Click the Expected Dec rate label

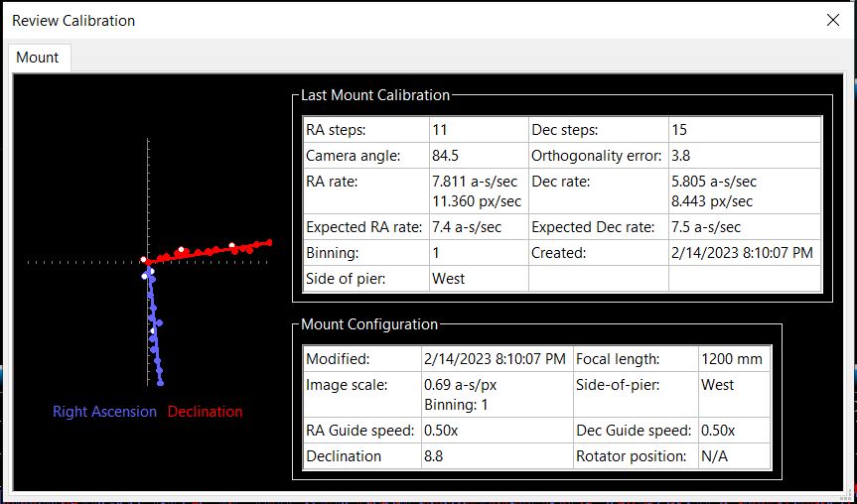pyautogui.click(x=593, y=227)
